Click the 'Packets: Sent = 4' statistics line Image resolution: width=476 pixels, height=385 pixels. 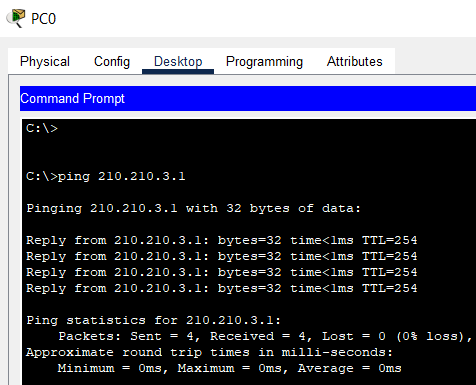[x=265, y=336]
